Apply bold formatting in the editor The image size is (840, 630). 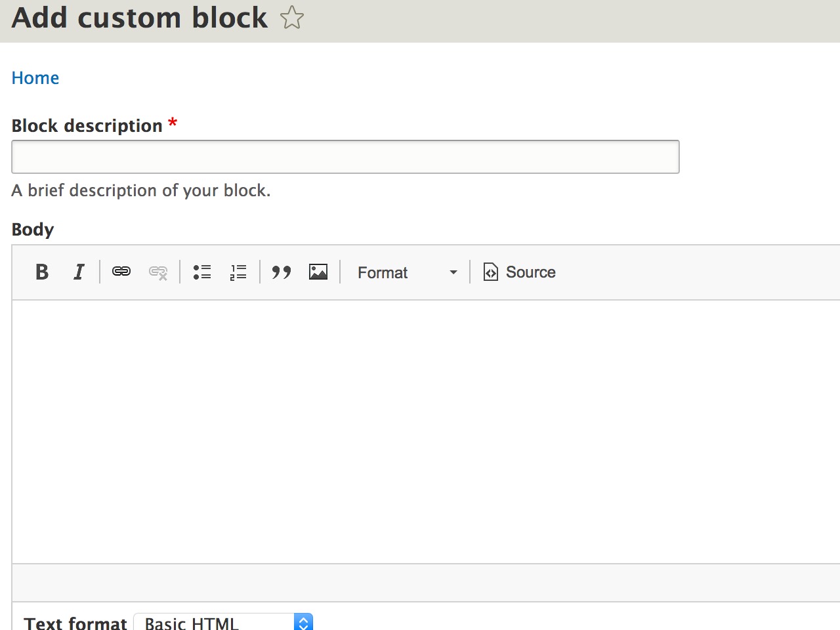pyautogui.click(x=41, y=272)
